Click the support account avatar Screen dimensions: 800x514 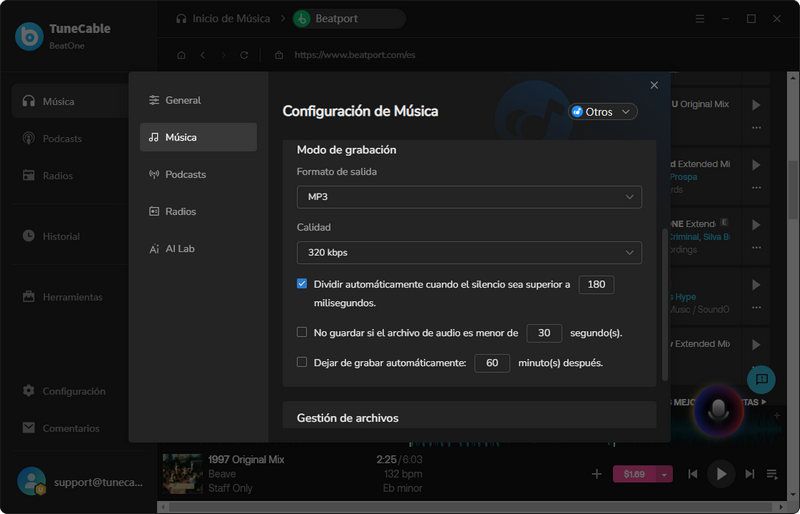31,481
